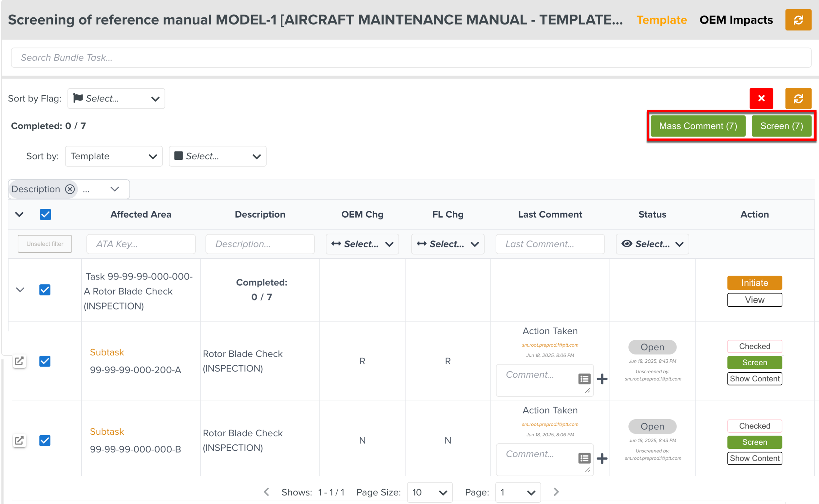This screenshot has height=504, width=819.
Task: Open the Sort by Flag dropdown
Action: point(116,99)
